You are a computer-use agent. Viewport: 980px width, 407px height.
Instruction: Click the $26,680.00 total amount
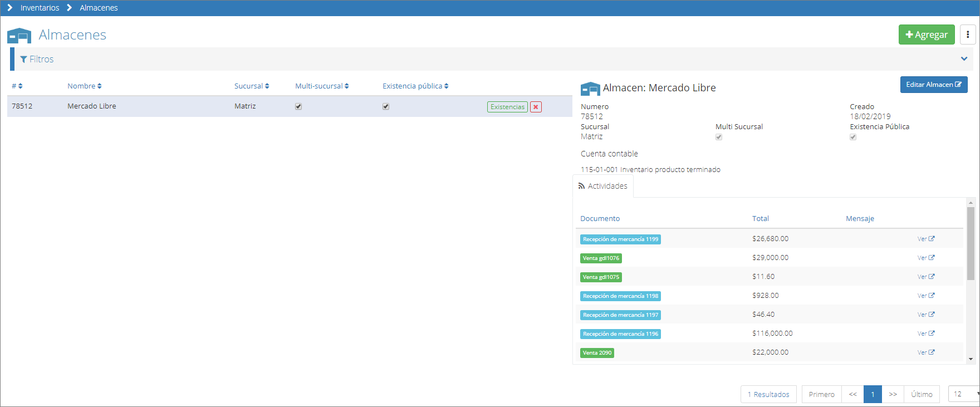(770, 239)
